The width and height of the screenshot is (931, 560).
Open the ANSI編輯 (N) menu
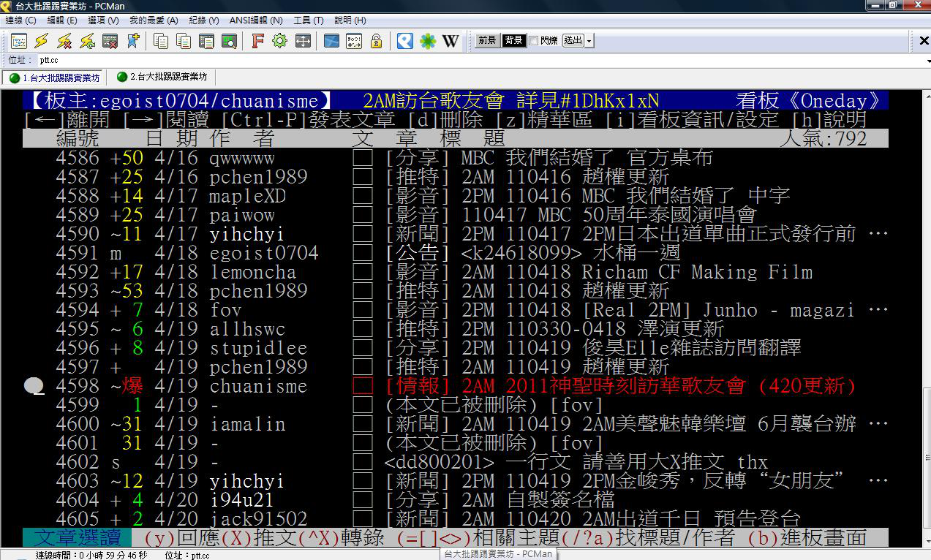(x=256, y=20)
